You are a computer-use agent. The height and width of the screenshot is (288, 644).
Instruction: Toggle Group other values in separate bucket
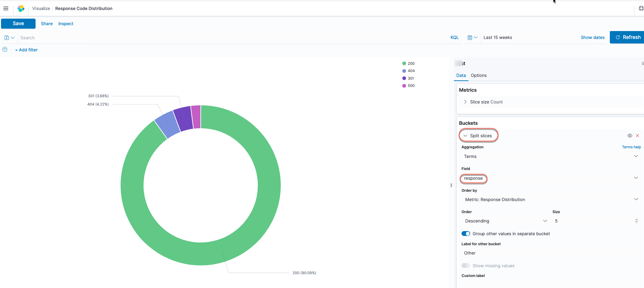point(466,234)
